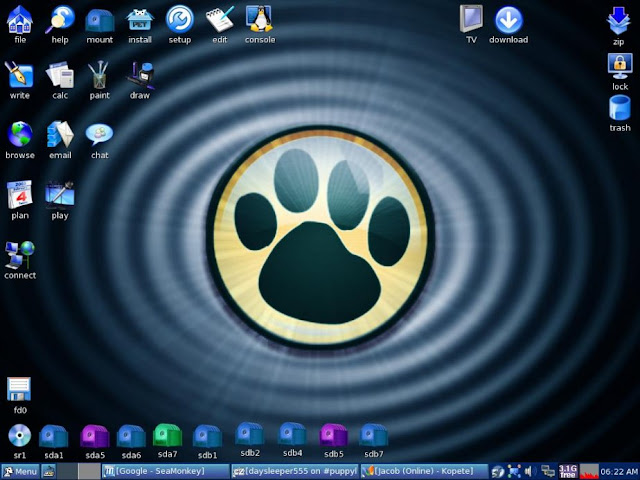Click the 06:22 AM clock
Viewport: 640px width, 480px height.
619,472
